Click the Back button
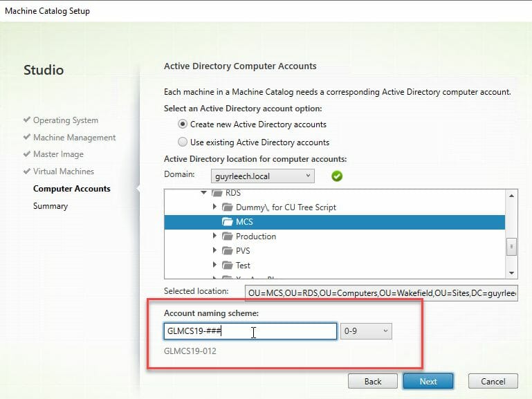 373,382
